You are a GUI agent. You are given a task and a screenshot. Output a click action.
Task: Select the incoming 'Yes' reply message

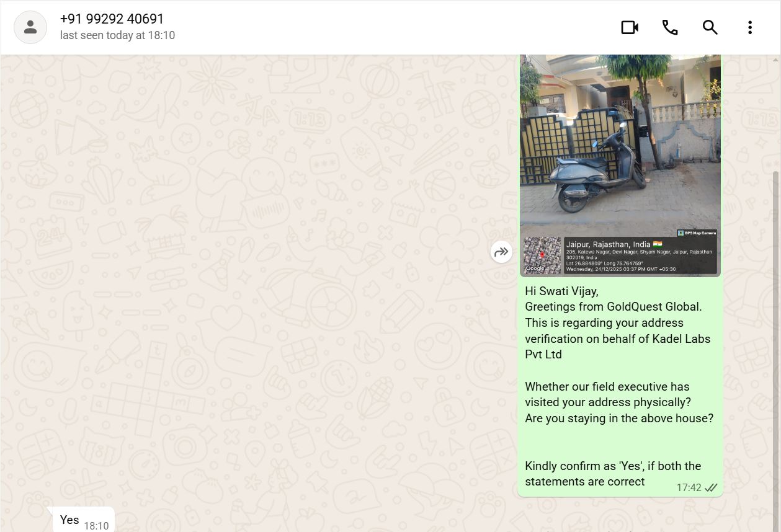coord(69,520)
